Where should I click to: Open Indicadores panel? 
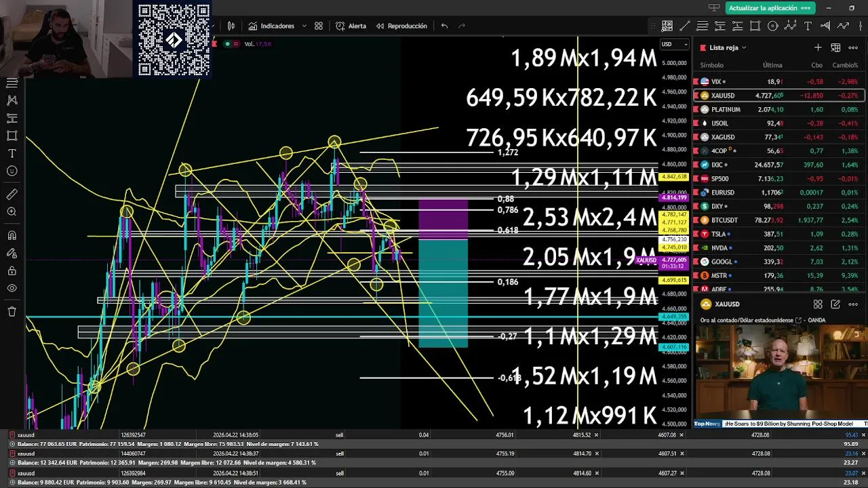point(271,26)
